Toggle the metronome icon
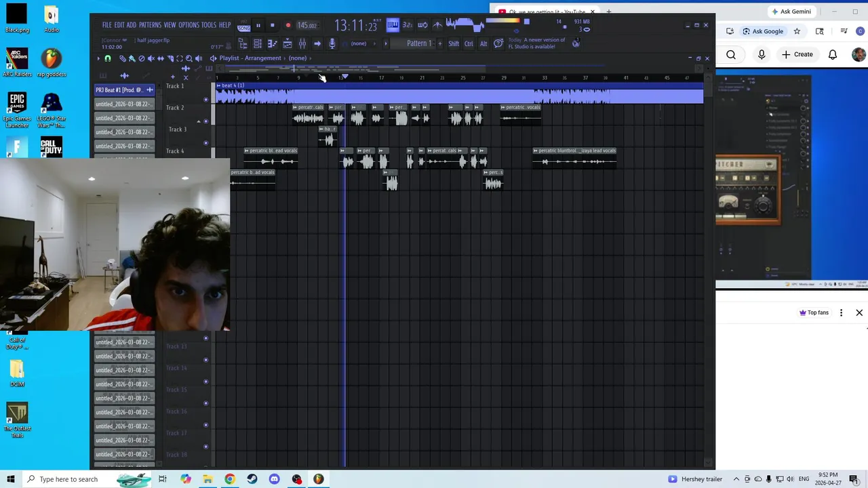Image resolution: width=868 pixels, height=488 pixels. pyautogui.click(x=437, y=25)
